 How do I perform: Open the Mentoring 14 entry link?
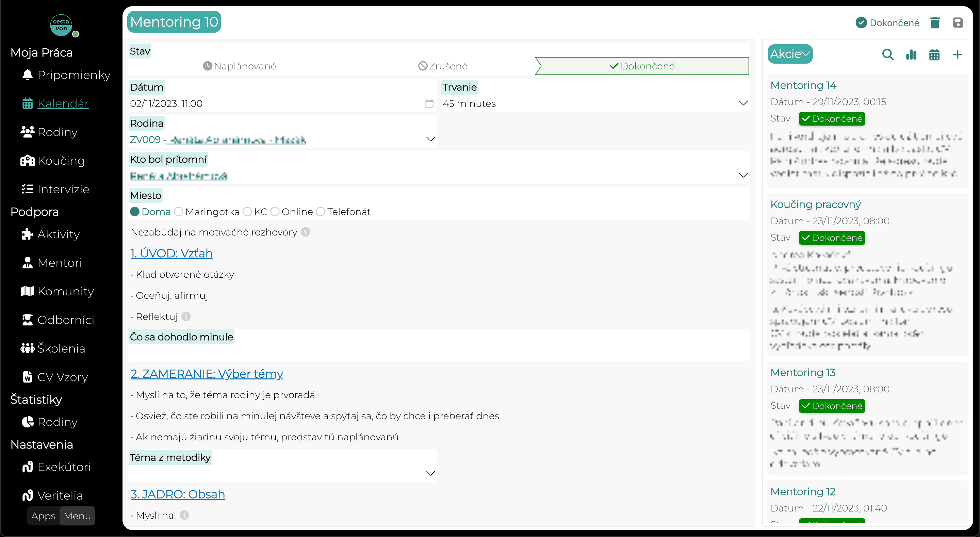[803, 85]
